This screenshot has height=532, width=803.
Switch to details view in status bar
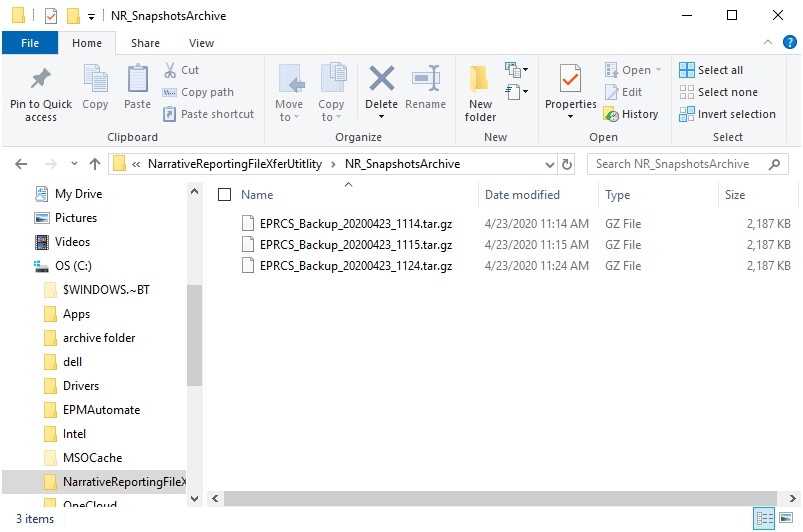tap(764, 519)
